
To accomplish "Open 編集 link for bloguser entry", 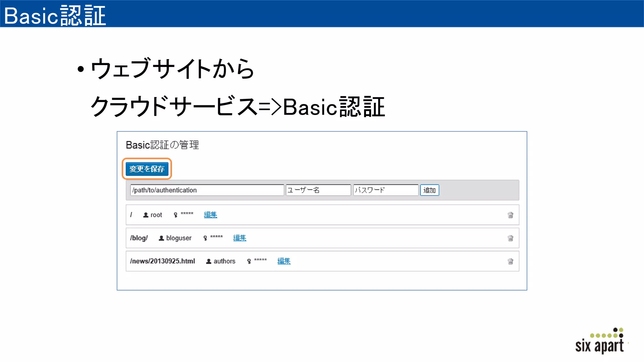I will [x=240, y=238].
